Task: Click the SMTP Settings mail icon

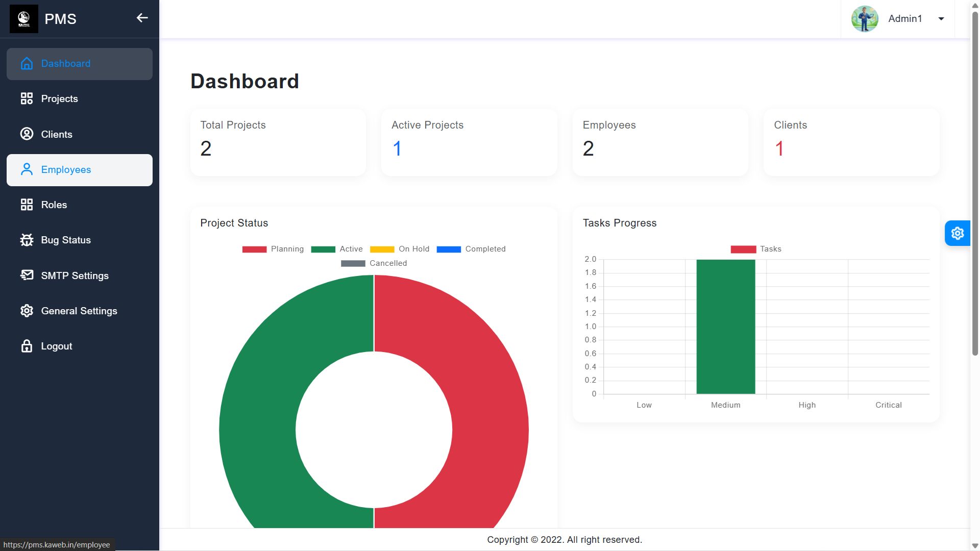Action: pyautogui.click(x=27, y=275)
